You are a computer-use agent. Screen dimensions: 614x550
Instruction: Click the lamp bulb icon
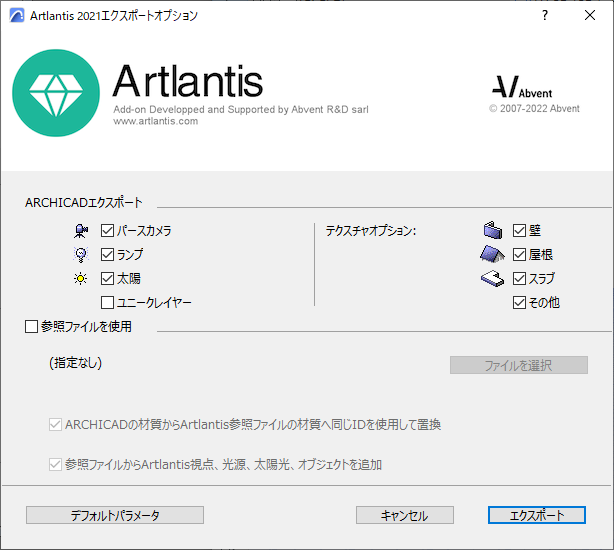81,254
